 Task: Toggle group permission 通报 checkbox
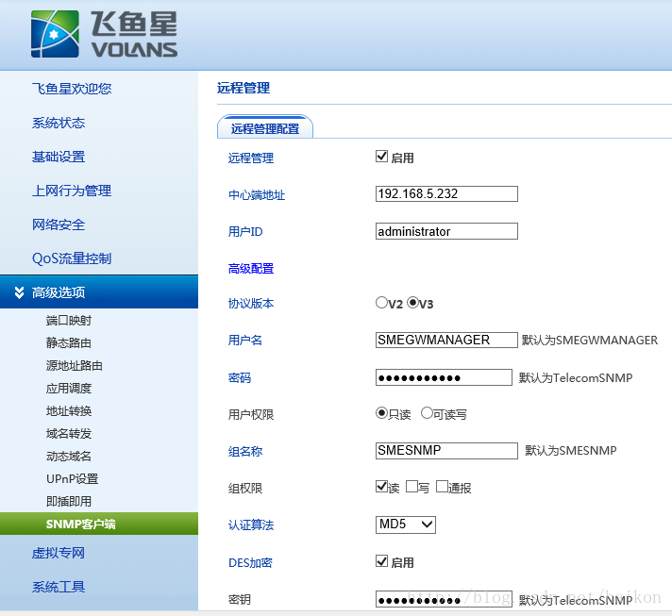(x=442, y=487)
